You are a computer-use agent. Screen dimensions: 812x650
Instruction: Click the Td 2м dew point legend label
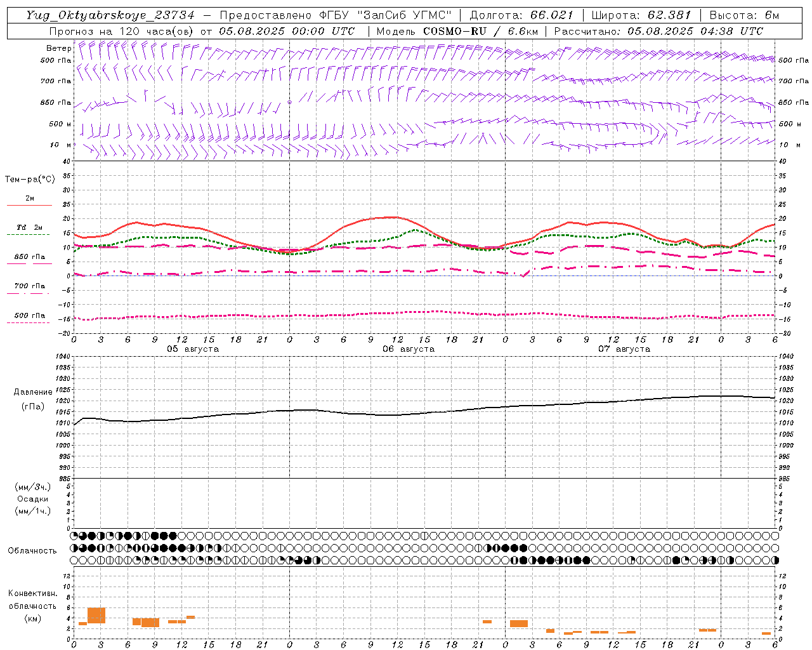click(29, 227)
